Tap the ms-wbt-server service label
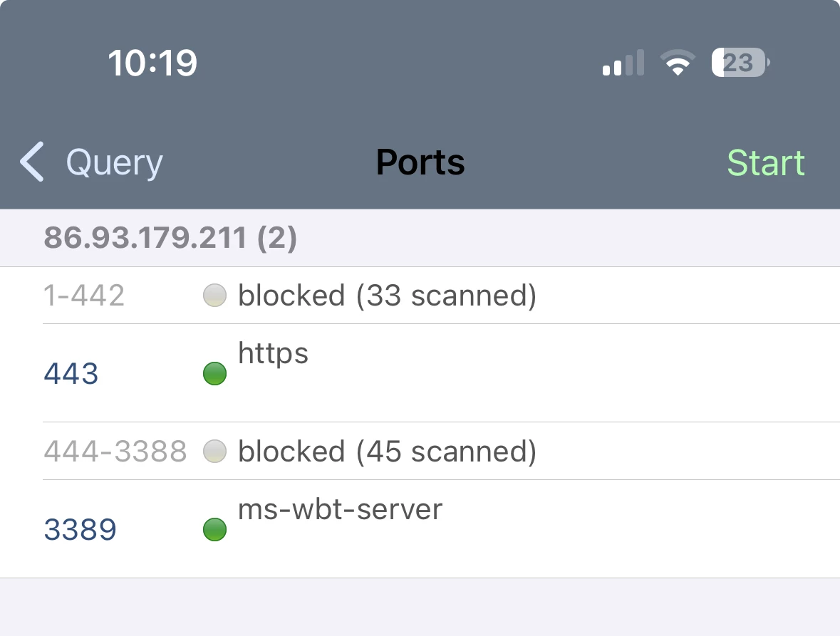Image resolution: width=840 pixels, height=636 pixels. [340, 509]
